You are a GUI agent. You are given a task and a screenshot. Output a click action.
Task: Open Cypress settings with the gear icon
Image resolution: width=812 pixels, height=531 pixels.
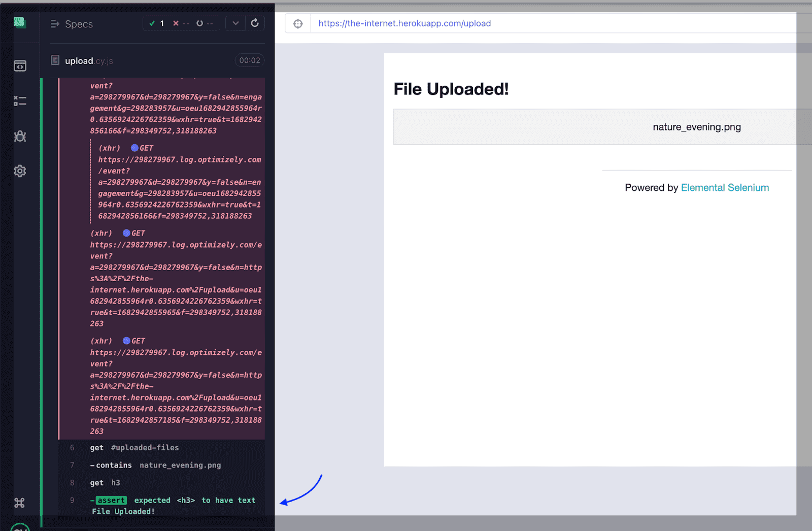(20, 171)
